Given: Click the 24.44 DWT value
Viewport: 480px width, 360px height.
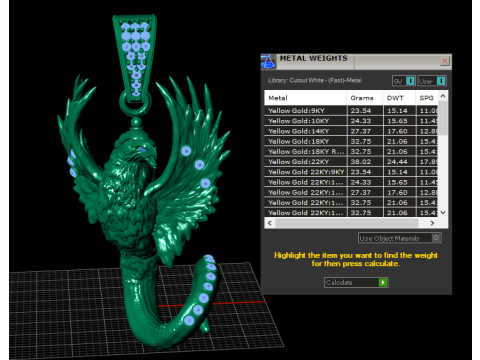Looking at the screenshot, I should coord(397,162).
